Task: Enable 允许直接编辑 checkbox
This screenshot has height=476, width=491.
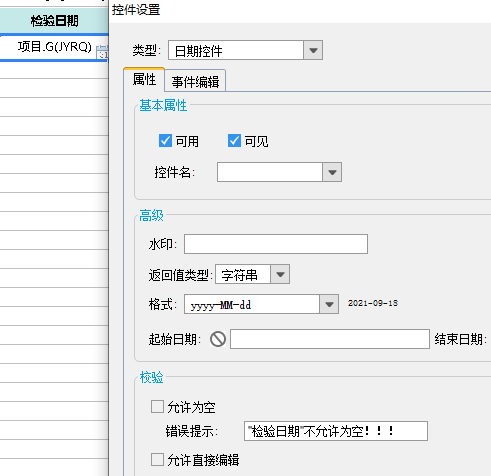Action: tap(157, 459)
